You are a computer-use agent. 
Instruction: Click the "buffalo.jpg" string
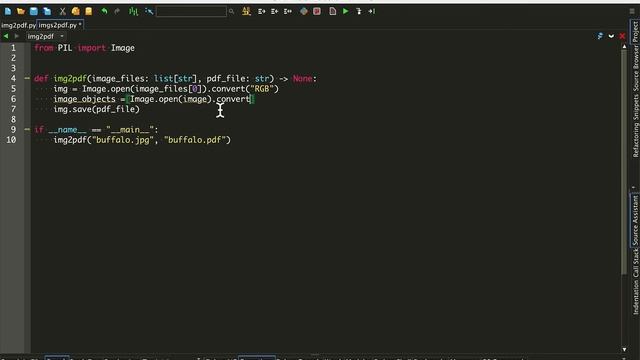point(123,140)
